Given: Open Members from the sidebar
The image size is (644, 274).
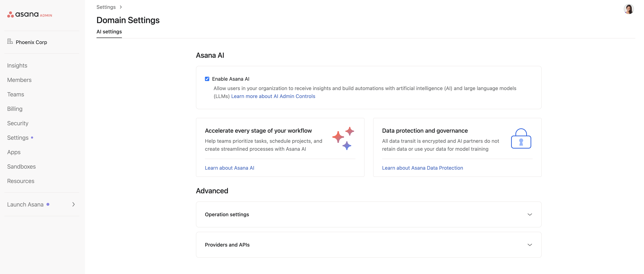Looking at the screenshot, I should (x=19, y=80).
